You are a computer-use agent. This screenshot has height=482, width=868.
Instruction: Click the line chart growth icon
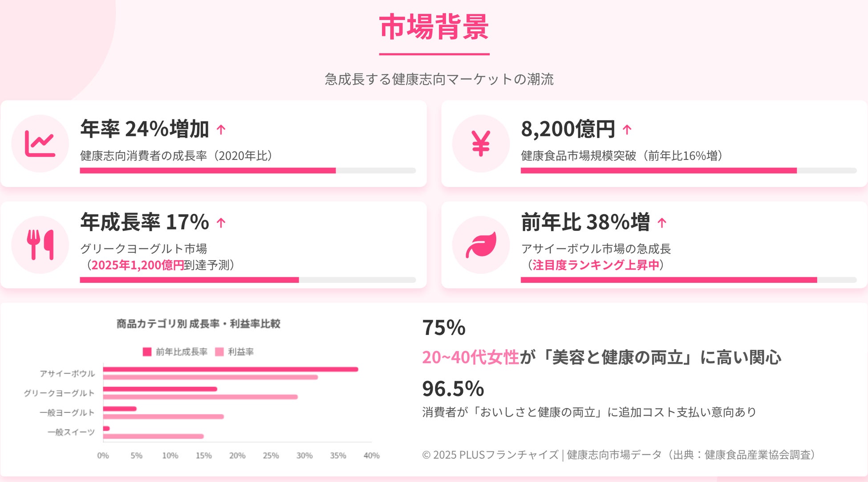click(40, 143)
